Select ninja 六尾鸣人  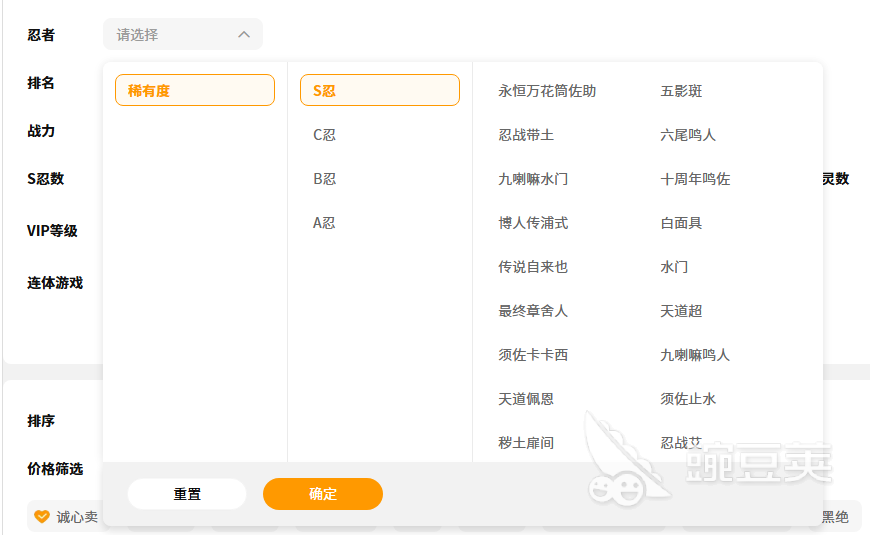[688, 135]
